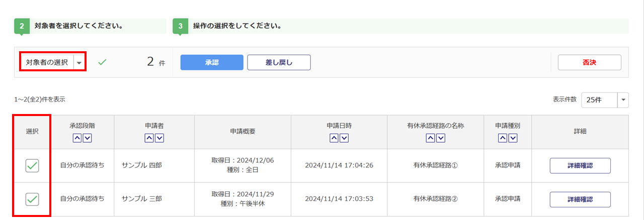Sort 承認段階 column descending with down arrow
Image resolution: width=644 pixels, height=220 pixels.
pos(87,138)
